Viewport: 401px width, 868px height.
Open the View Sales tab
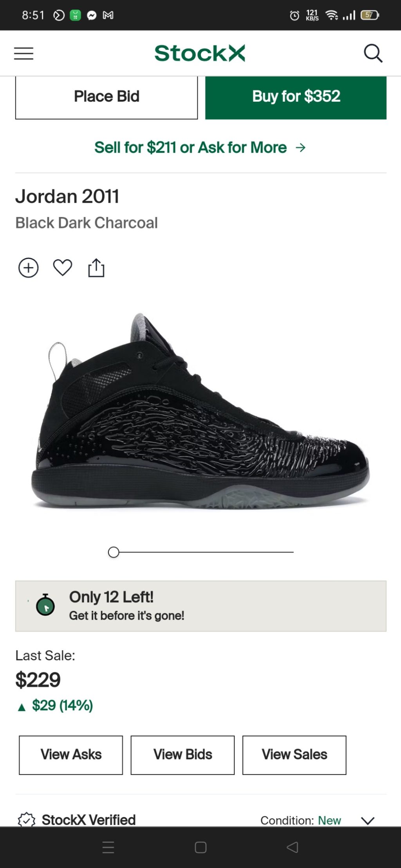pos(294,755)
